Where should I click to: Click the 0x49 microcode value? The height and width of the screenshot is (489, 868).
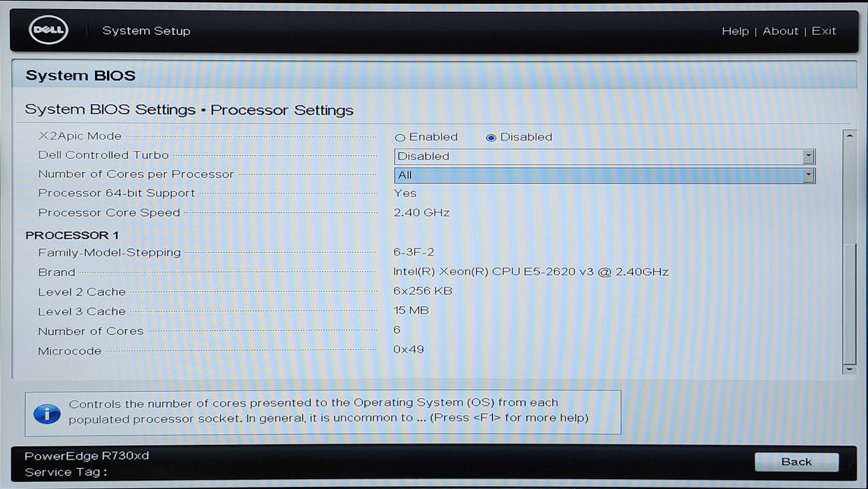pyautogui.click(x=408, y=349)
